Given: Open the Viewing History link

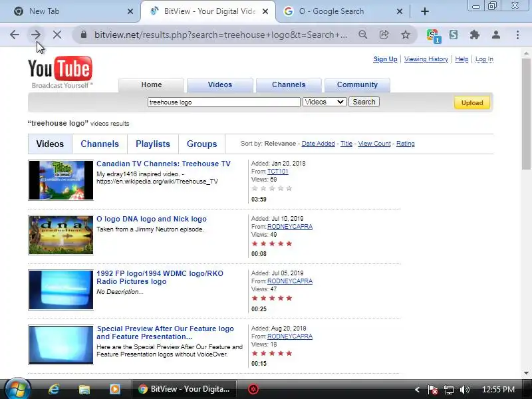Looking at the screenshot, I should [x=426, y=59].
